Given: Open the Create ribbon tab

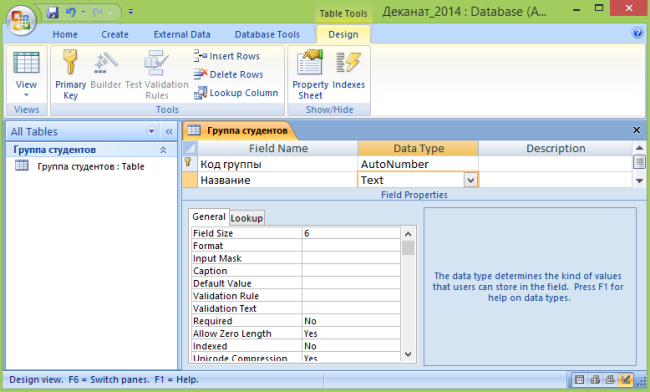Looking at the screenshot, I should [115, 34].
